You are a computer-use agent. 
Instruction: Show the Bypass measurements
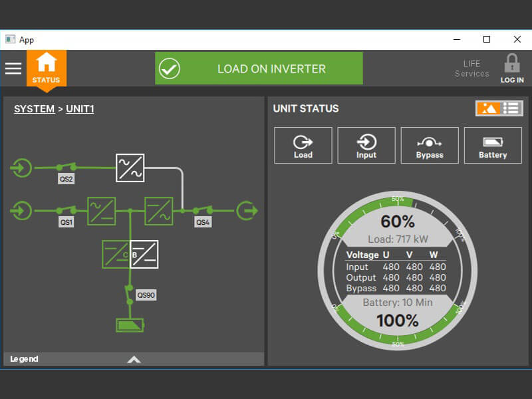pos(430,146)
